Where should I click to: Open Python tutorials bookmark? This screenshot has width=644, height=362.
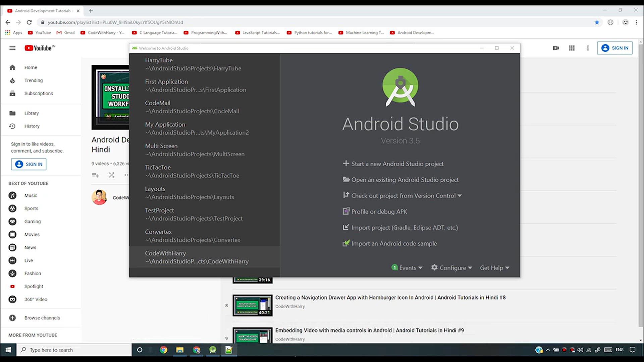309,33
